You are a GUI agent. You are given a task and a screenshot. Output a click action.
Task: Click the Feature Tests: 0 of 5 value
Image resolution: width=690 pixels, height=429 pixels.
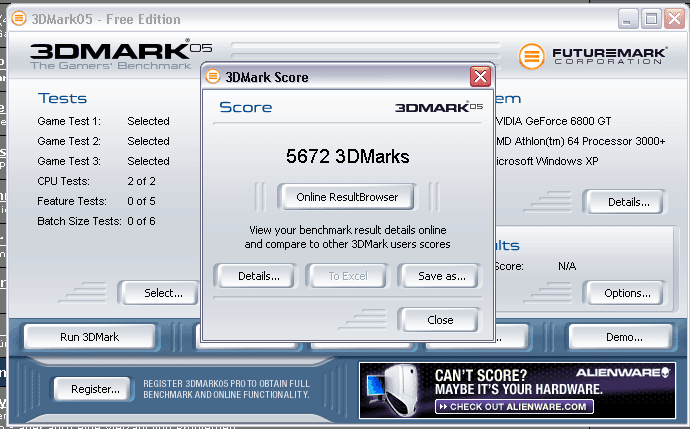tap(141, 201)
